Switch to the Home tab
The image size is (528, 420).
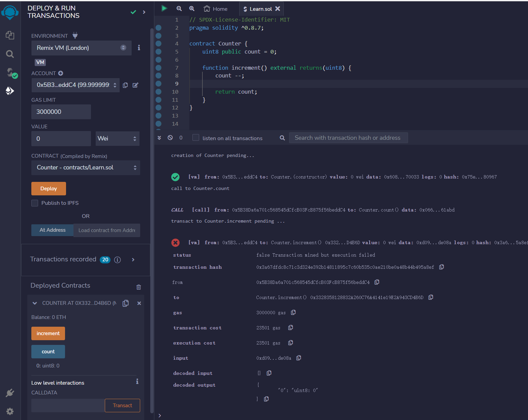[216, 9]
